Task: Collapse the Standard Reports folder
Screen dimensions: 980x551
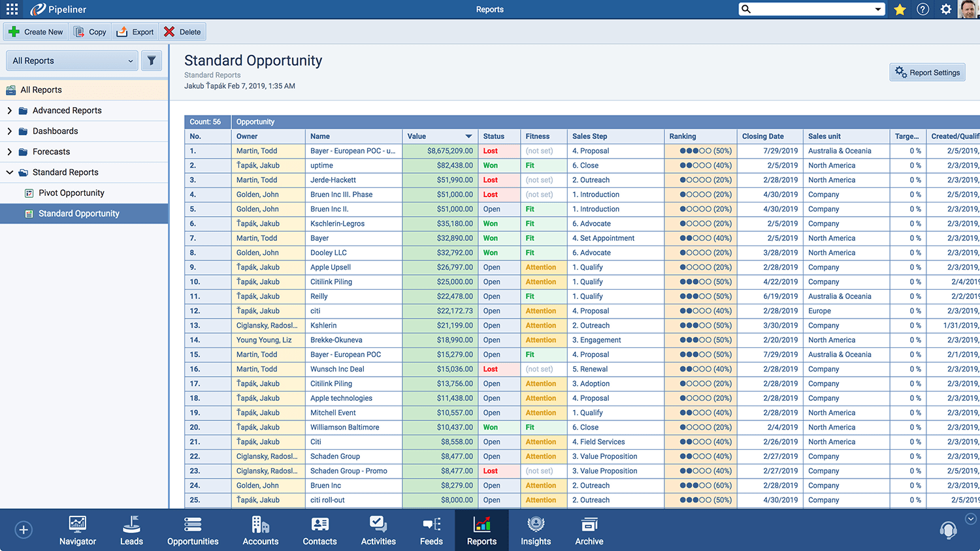Action: click(9, 172)
